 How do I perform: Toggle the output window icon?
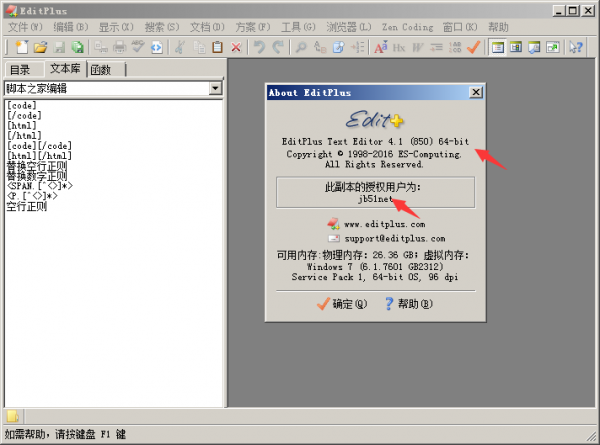(x=534, y=47)
